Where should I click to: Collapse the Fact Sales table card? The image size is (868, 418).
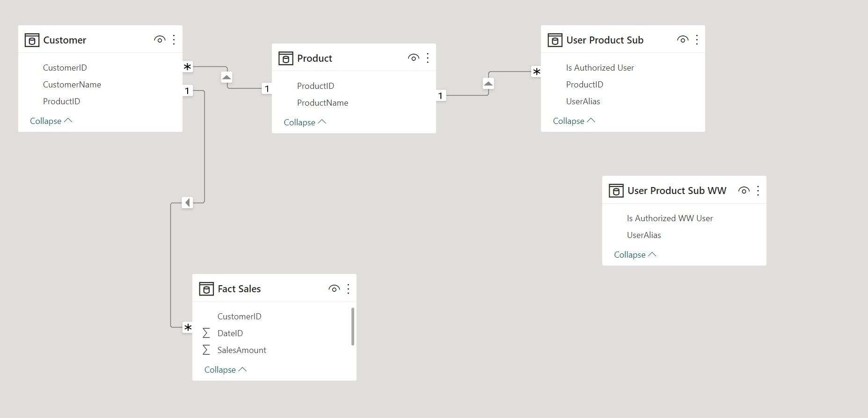pos(226,370)
